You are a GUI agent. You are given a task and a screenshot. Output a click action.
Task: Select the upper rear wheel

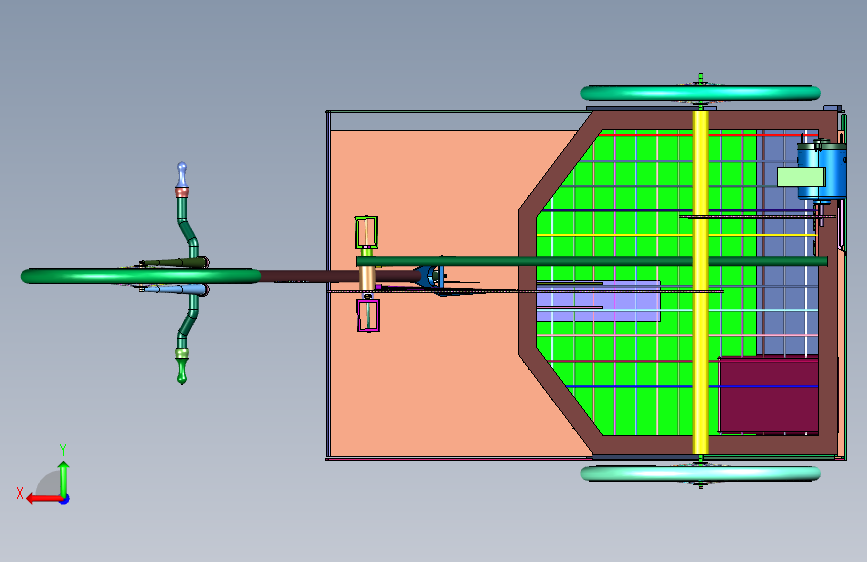pyautogui.click(x=700, y=93)
